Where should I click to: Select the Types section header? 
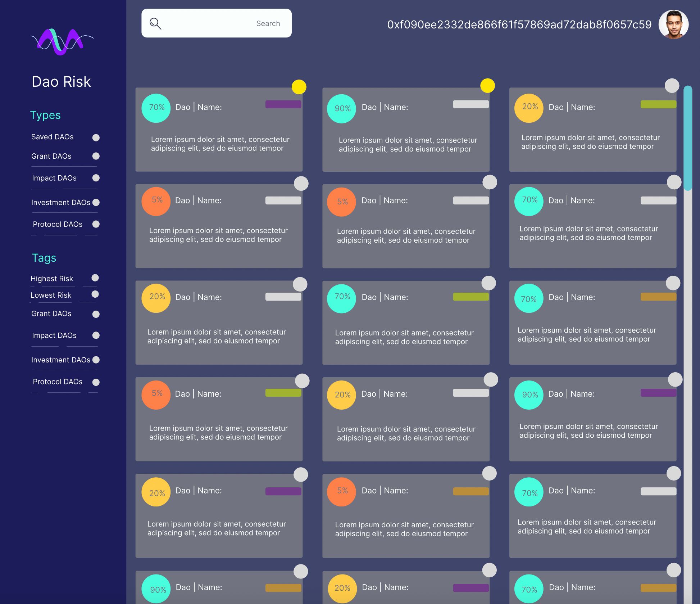[45, 115]
